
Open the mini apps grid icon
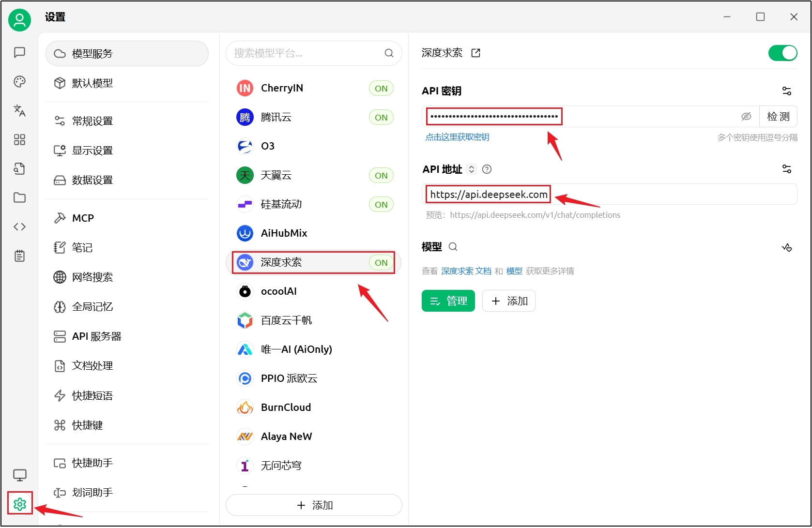(x=19, y=139)
